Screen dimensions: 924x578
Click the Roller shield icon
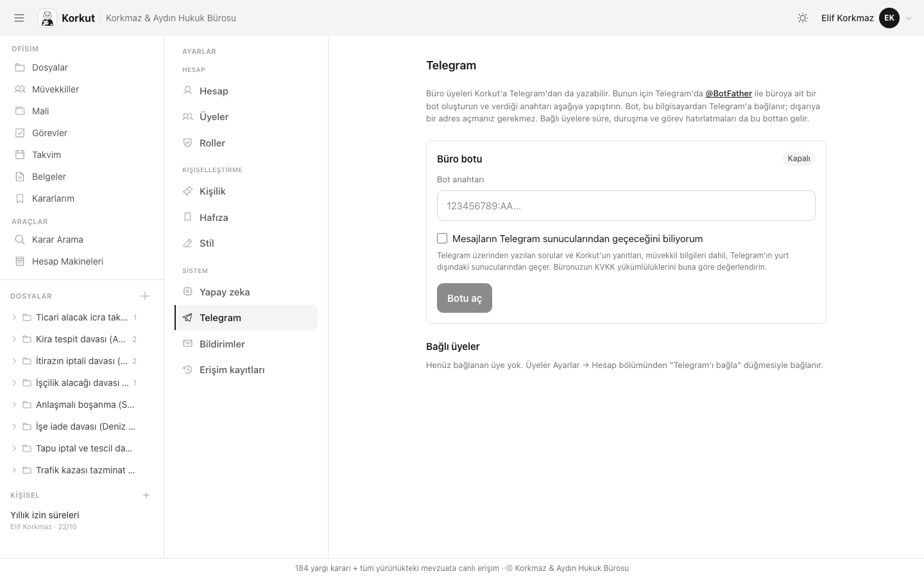pyautogui.click(x=187, y=143)
